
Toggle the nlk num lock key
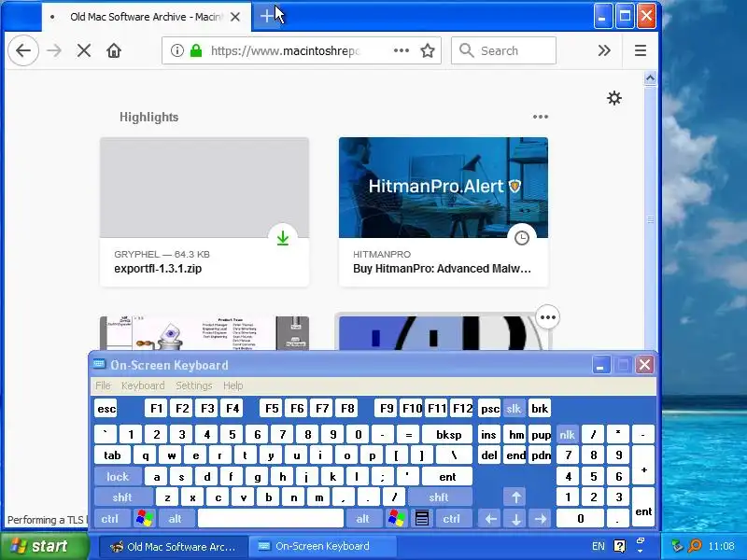point(568,434)
